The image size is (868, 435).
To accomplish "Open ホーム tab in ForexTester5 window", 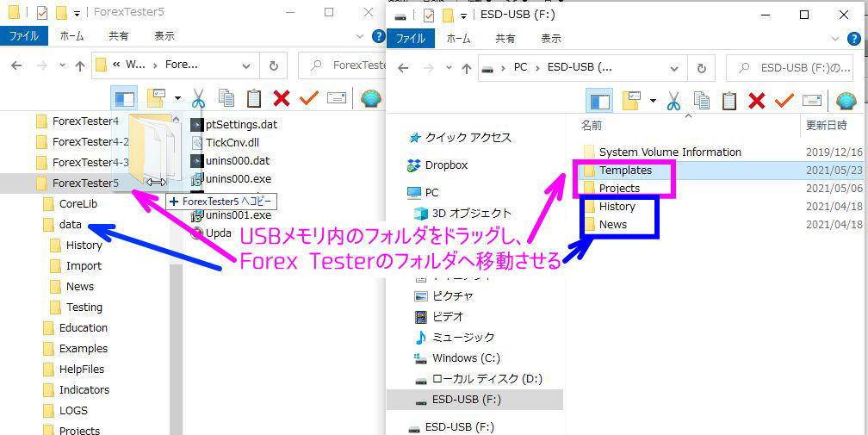I will point(72,36).
